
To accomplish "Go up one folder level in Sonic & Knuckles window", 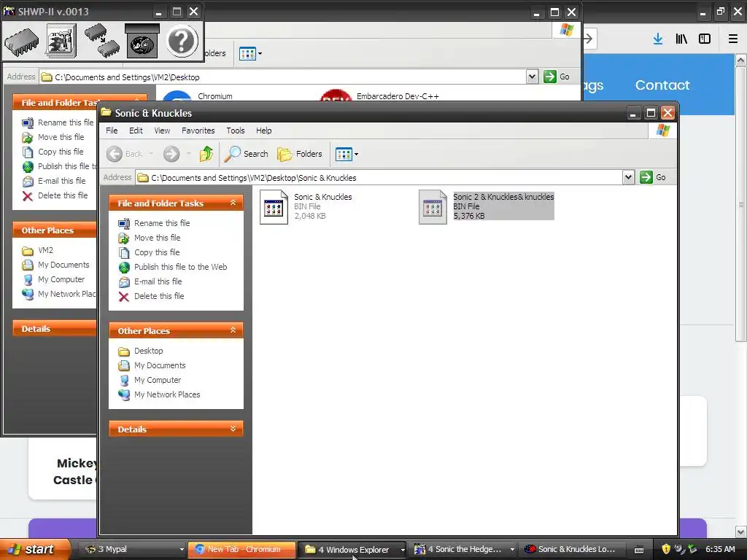I will tap(206, 154).
